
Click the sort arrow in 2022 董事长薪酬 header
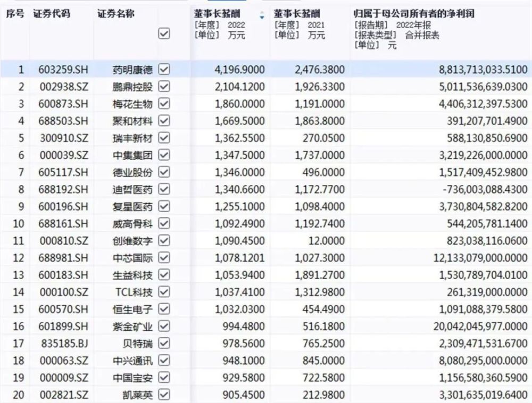(261, 16)
